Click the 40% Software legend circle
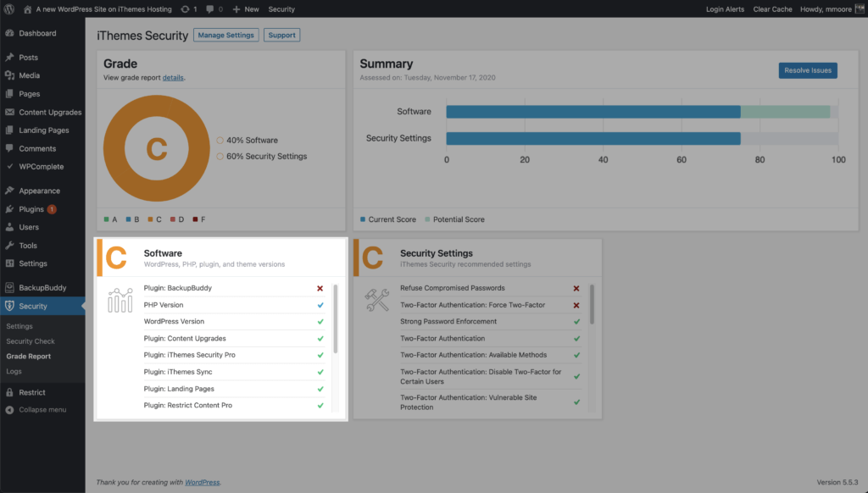This screenshot has width=868, height=493. click(x=220, y=141)
